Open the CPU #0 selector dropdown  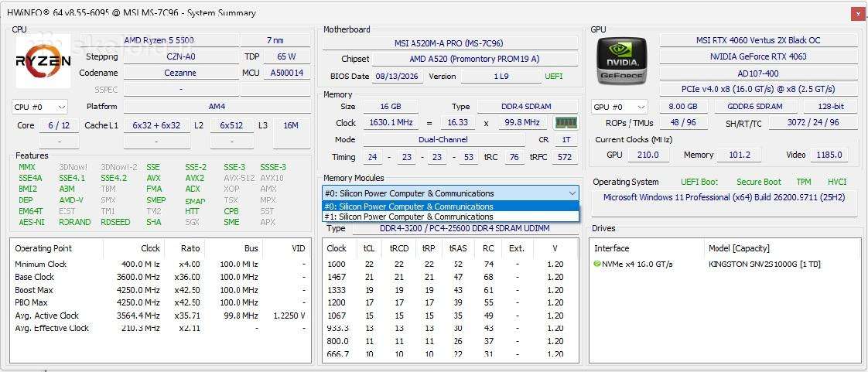39,107
